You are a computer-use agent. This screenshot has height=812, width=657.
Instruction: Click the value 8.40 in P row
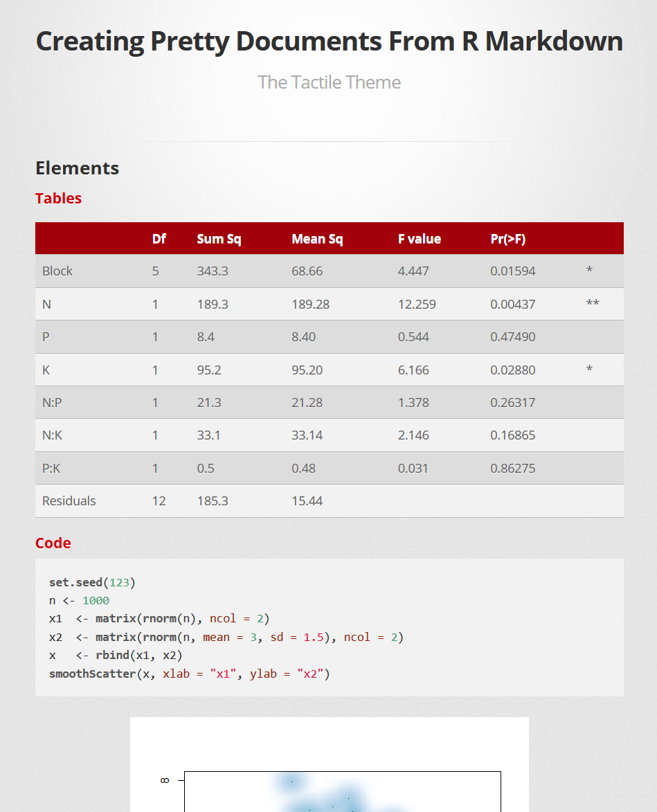point(303,336)
